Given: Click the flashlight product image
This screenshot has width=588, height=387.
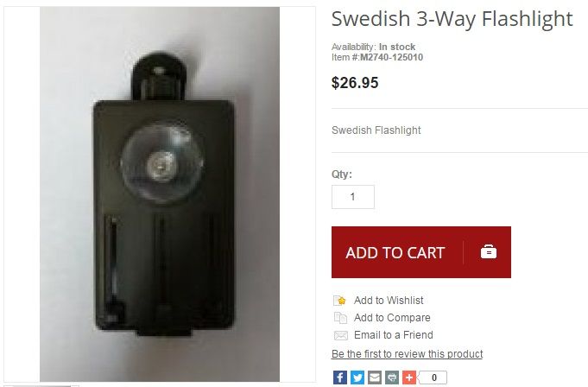Looking at the screenshot, I should click(160, 194).
